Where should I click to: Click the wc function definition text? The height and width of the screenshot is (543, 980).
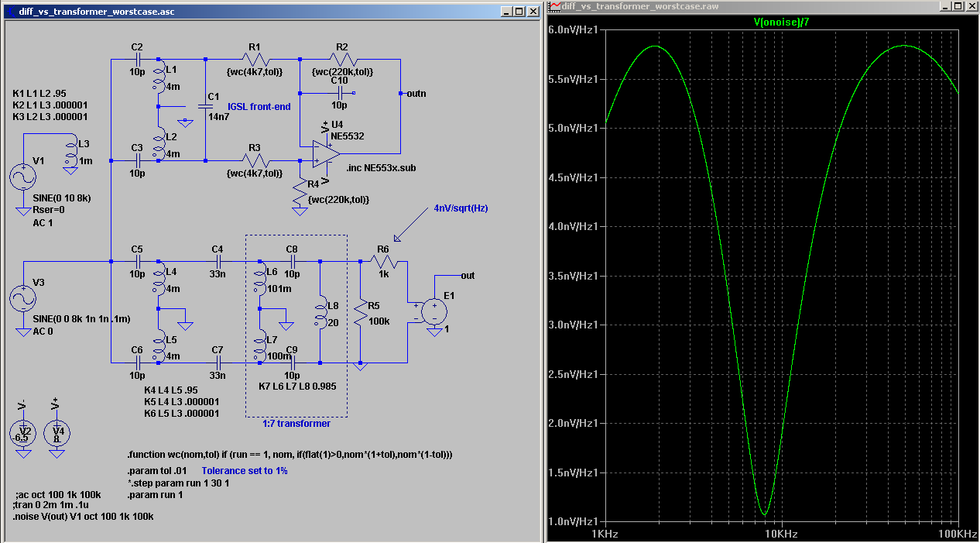click(x=290, y=454)
